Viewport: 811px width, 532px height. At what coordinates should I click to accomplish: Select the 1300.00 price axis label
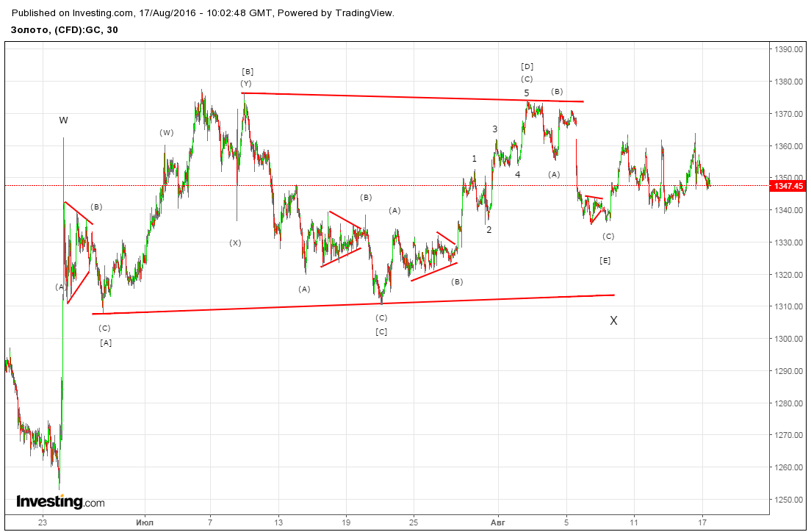[789, 339]
